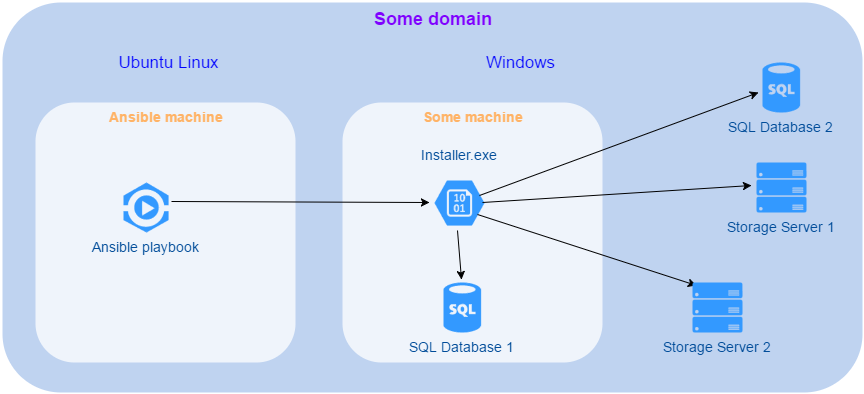Click the "Ubuntu Linux" heading

click(169, 62)
